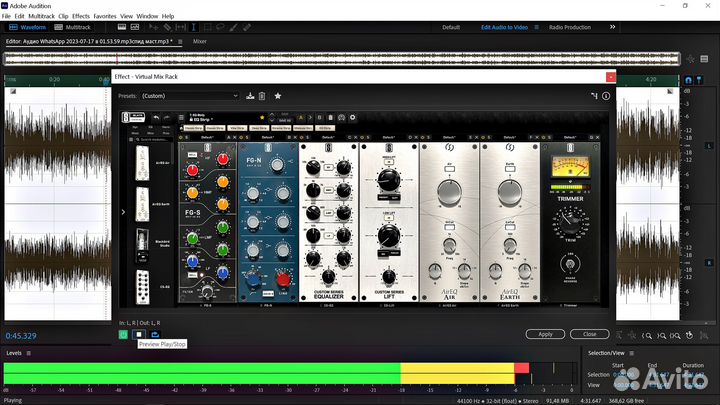Open the Effects menu

[81, 16]
